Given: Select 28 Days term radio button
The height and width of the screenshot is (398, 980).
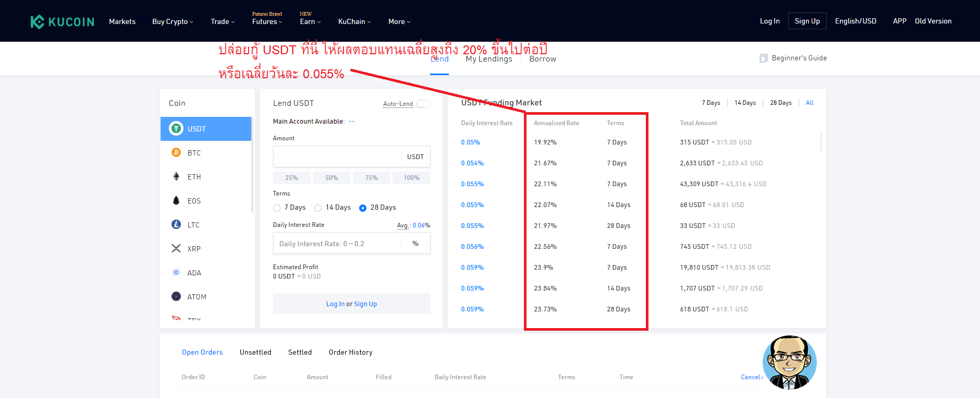Looking at the screenshot, I should click(363, 208).
